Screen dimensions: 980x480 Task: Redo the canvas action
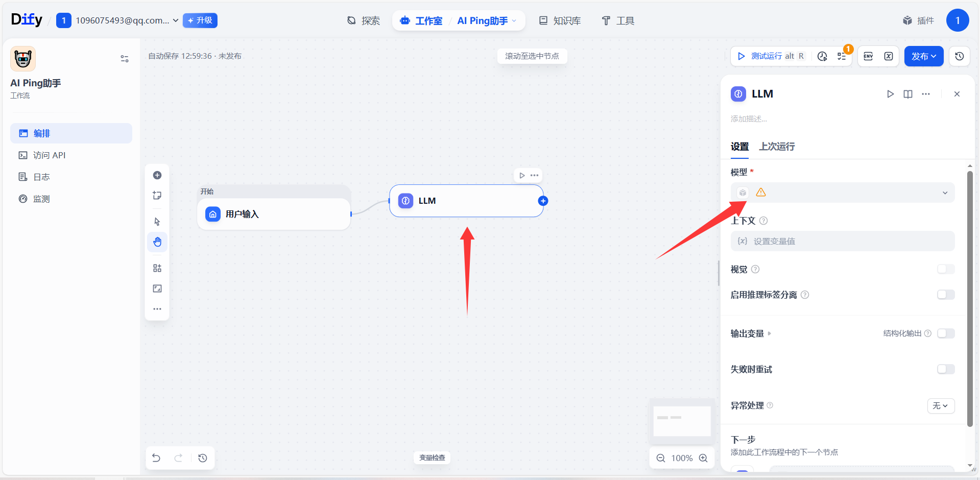point(178,458)
